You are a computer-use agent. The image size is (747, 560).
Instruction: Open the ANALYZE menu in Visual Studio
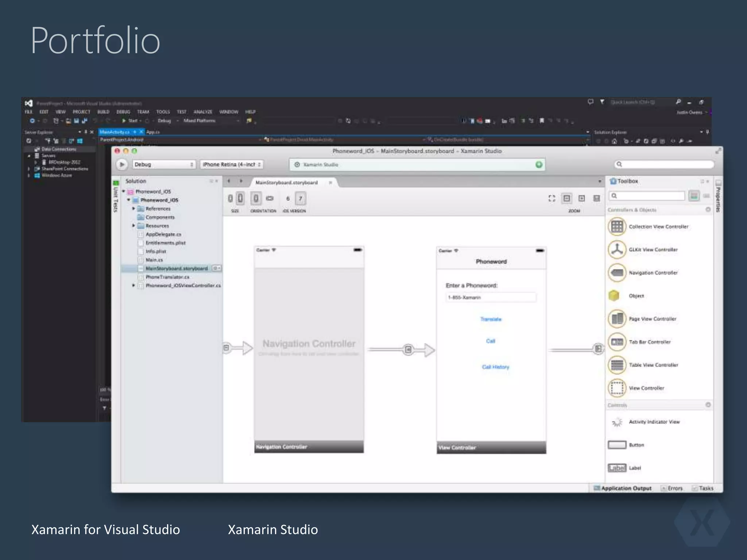pyautogui.click(x=203, y=112)
